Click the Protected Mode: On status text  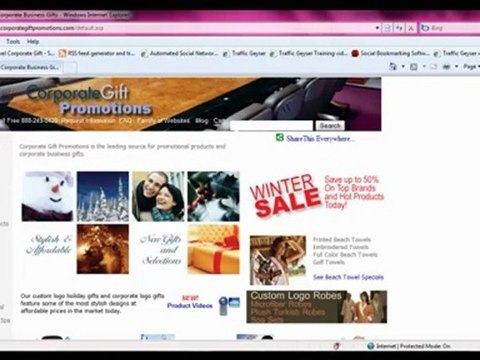[x=425, y=346]
